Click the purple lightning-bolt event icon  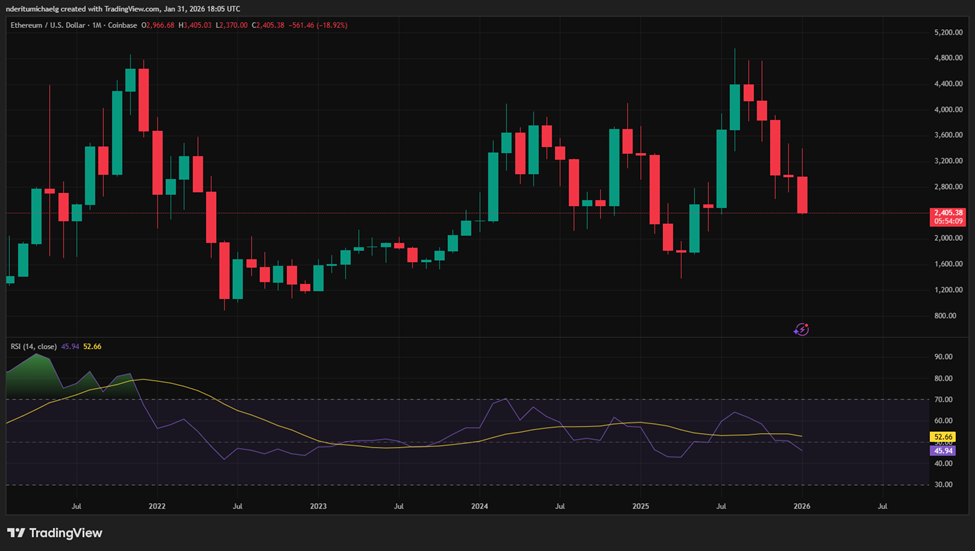click(x=801, y=328)
